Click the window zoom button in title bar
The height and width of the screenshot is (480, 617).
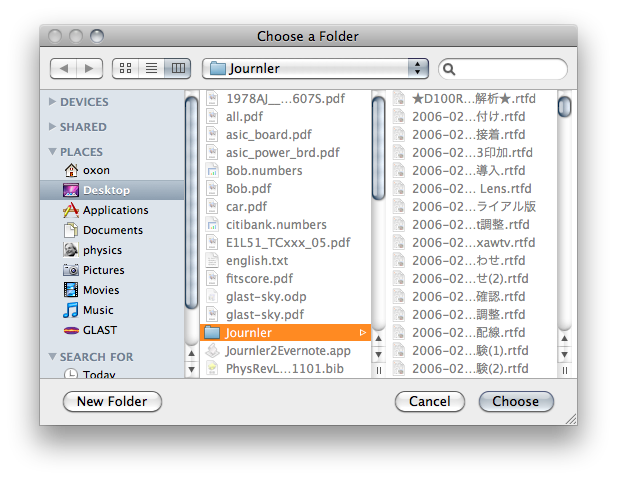click(x=97, y=36)
